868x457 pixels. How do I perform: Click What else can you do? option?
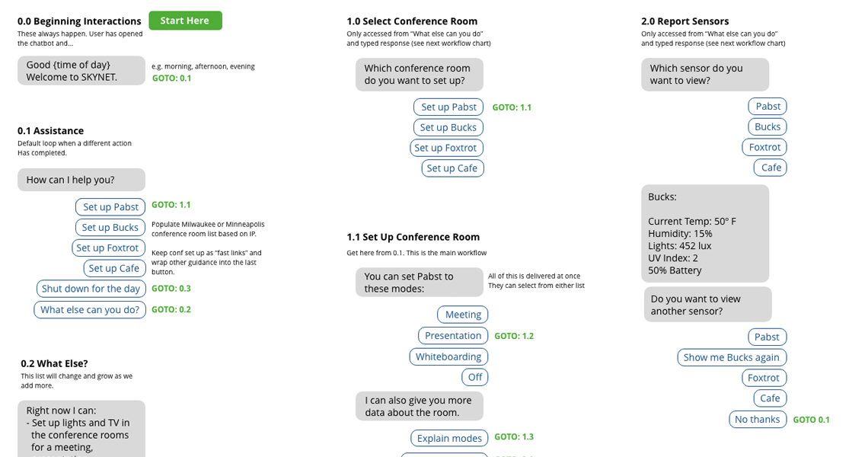point(90,310)
